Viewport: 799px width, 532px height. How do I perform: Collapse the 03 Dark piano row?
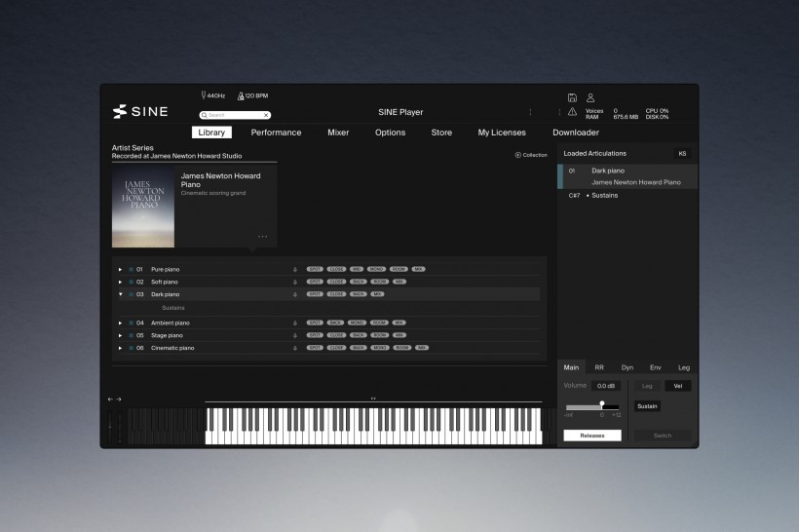(x=120, y=294)
